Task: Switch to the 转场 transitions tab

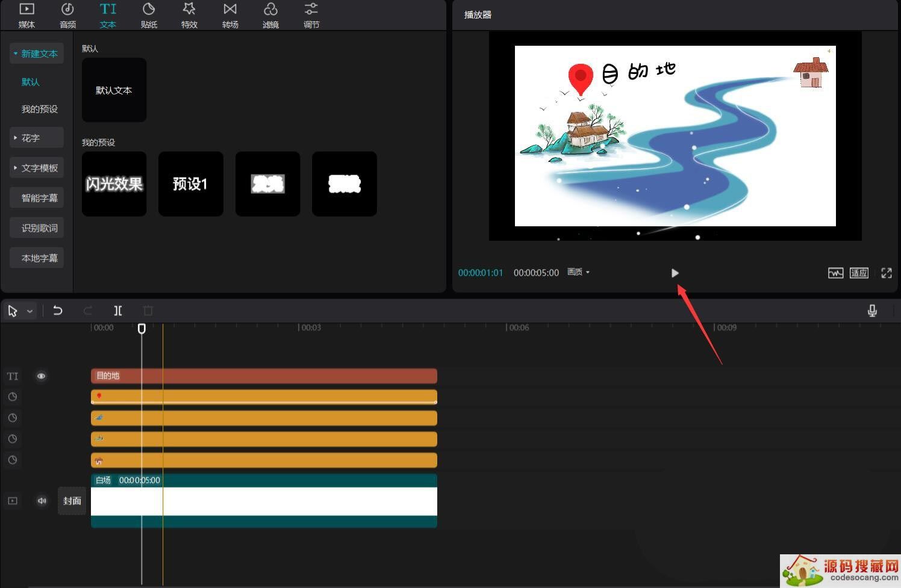Action: pos(230,16)
